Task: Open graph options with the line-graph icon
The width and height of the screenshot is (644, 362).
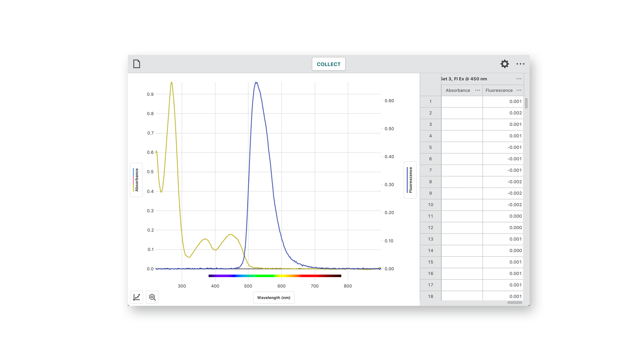Action: (136, 297)
